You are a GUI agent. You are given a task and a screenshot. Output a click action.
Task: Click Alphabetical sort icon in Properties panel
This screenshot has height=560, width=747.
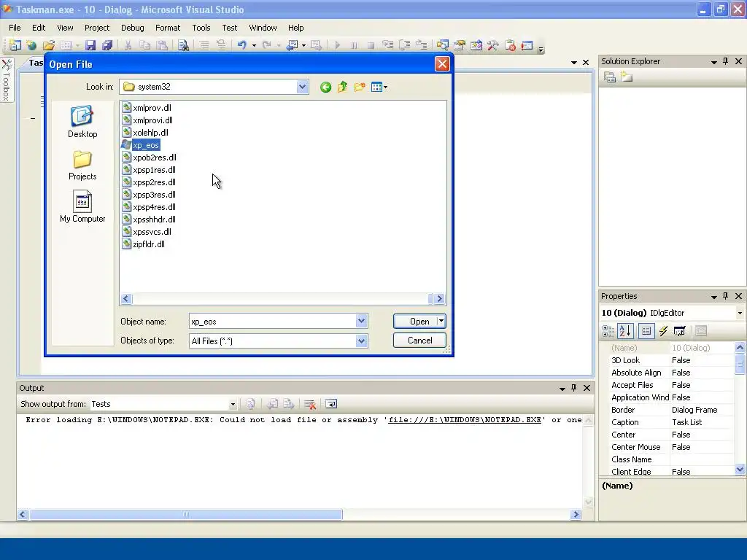coord(625,331)
